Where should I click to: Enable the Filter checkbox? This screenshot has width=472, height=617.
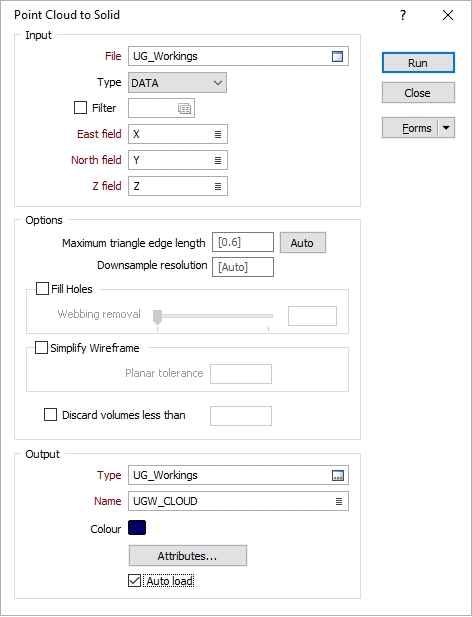pyautogui.click(x=80, y=108)
